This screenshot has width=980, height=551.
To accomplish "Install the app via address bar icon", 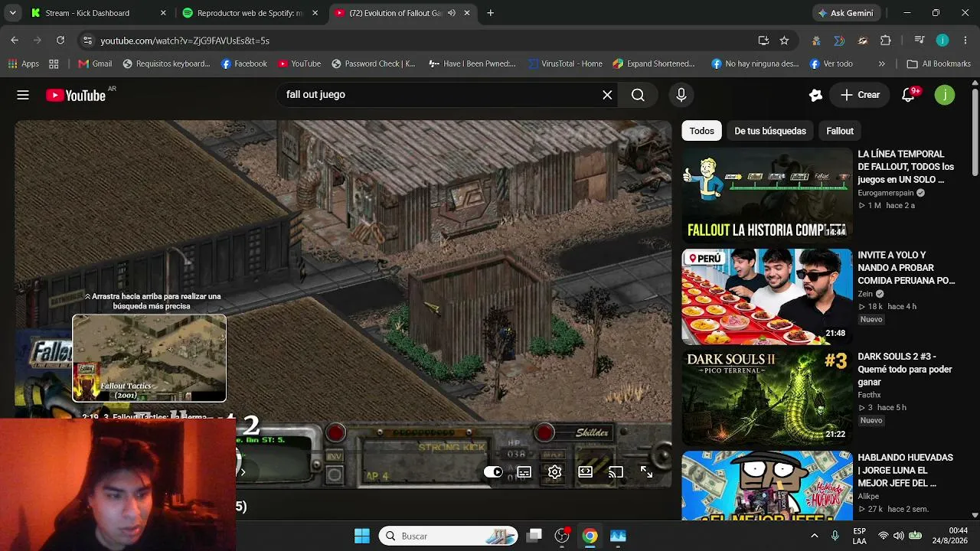I will click(763, 41).
